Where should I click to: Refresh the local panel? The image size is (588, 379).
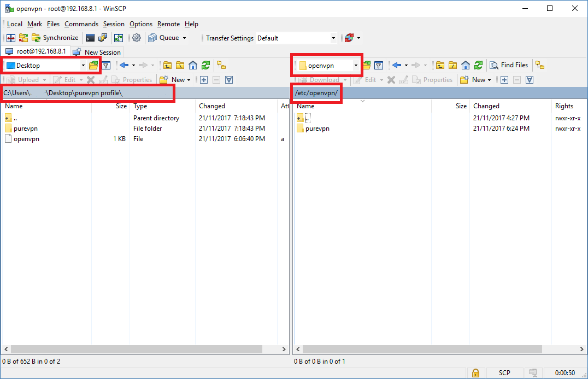[x=205, y=66]
